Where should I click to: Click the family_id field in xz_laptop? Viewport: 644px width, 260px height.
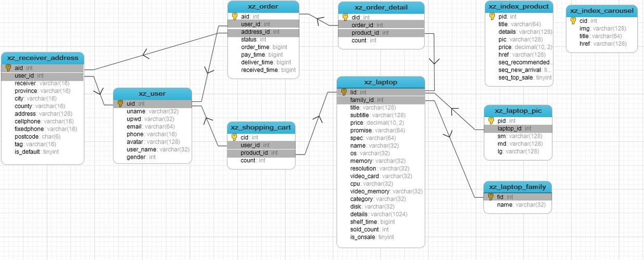367,100
